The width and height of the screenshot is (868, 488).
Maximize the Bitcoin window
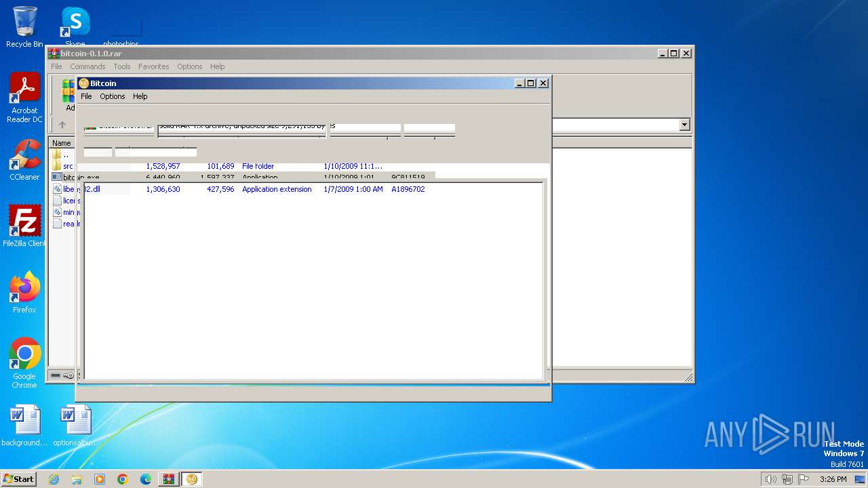coord(531,83)
